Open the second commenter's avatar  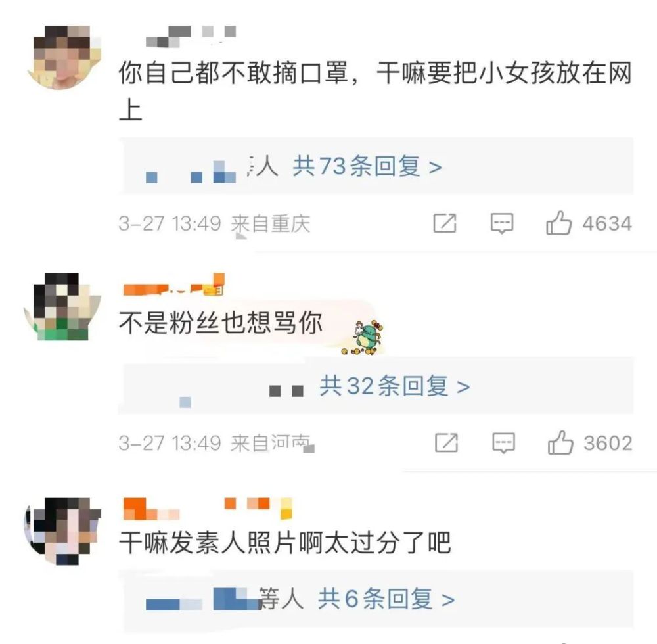coord(63,306)
